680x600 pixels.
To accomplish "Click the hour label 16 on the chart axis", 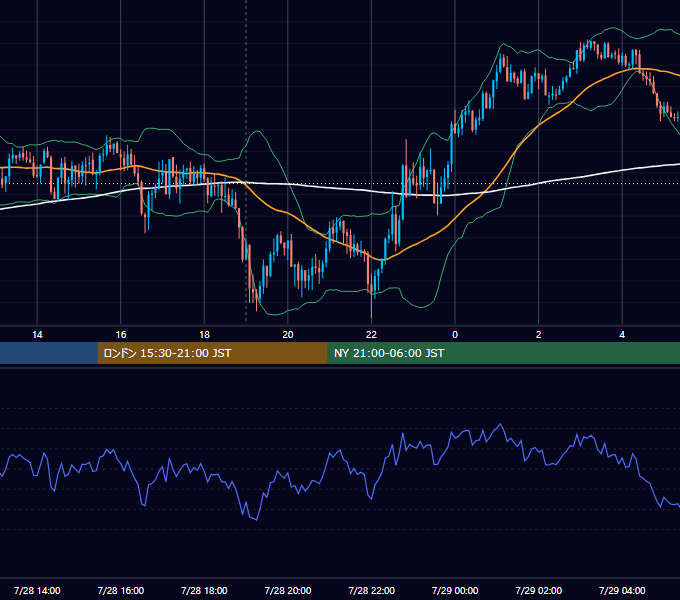I will point(121,335).
